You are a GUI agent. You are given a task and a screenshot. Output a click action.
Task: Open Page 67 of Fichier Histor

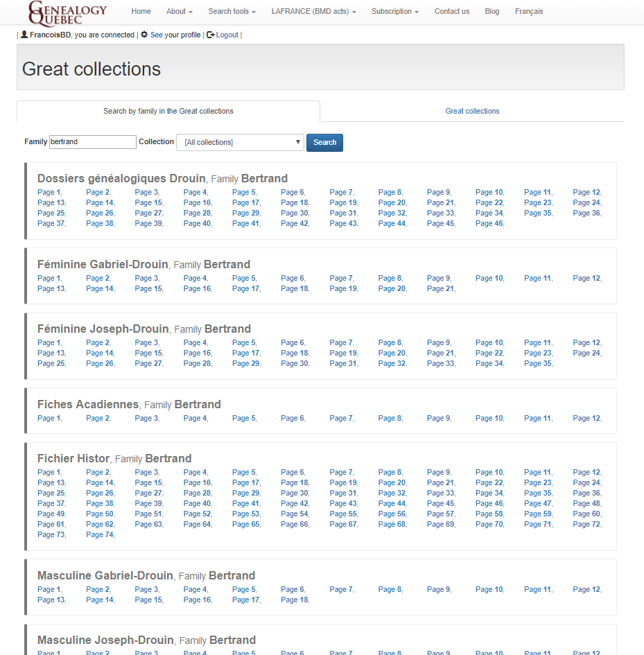click(x=344, y=524)
